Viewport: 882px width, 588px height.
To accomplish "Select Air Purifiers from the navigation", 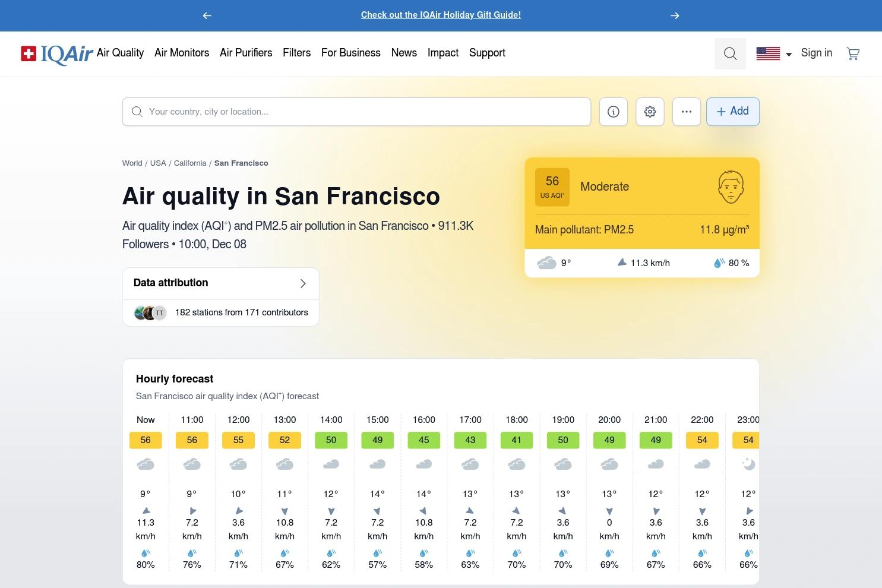I will click(246, 53).
